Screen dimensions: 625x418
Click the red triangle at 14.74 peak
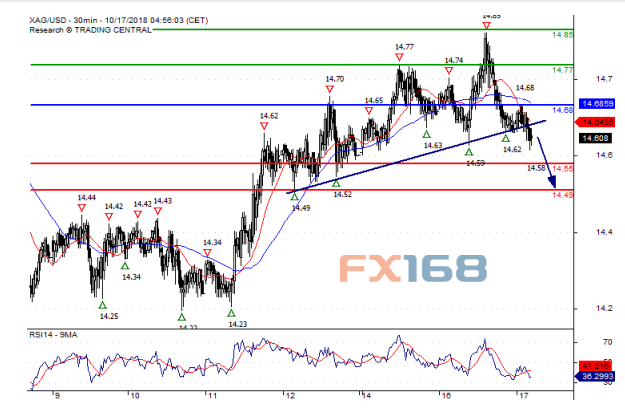point(449,71)
